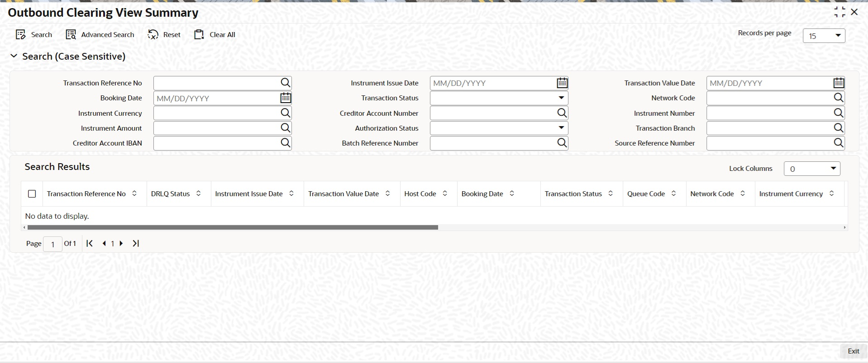Open Authorization Status dropdown
868x363 pixels.
[499, 128]
